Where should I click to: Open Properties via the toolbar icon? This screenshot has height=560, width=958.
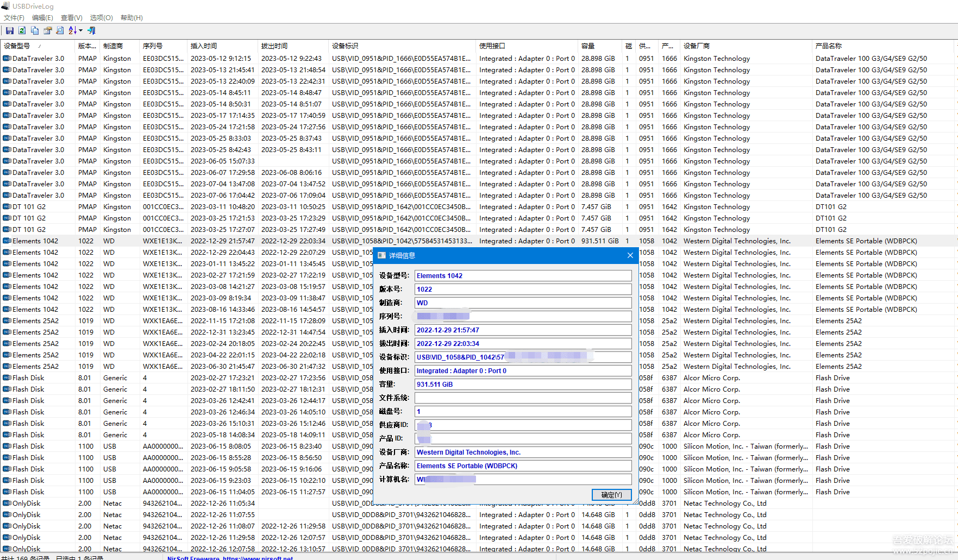pos(47,31)
